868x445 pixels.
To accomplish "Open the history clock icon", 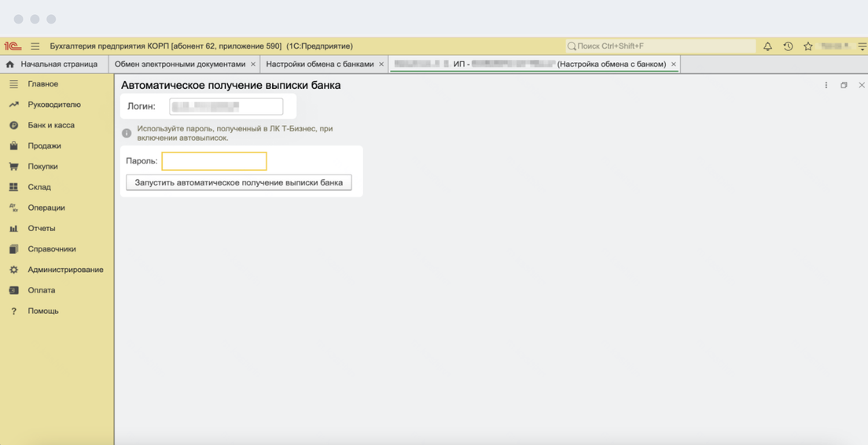I will coord(788,46).
